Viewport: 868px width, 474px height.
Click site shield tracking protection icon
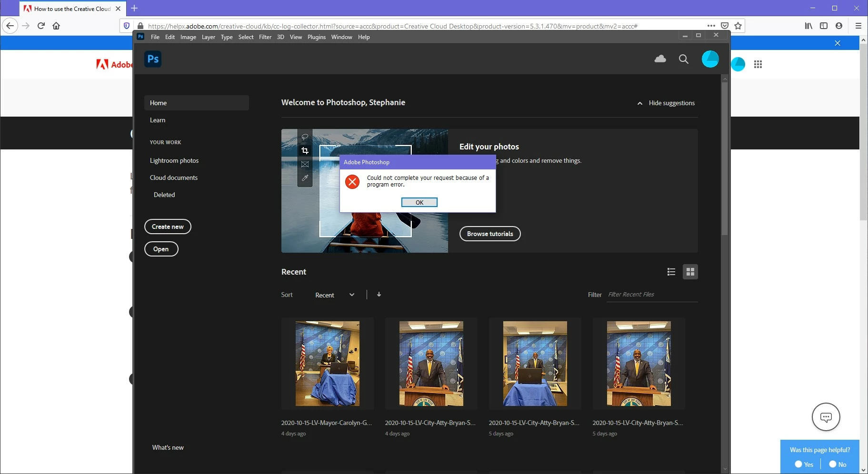(x=127, y=26)
